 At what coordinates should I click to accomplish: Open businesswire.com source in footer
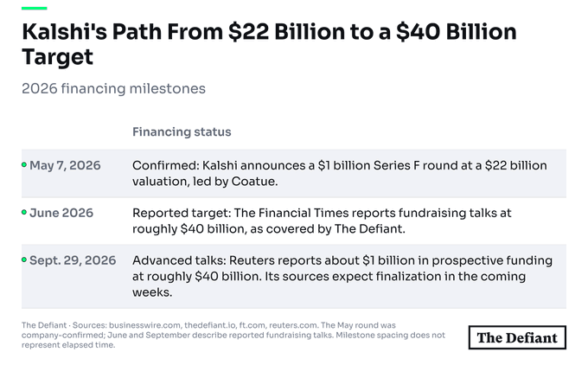tap(145, 325)
